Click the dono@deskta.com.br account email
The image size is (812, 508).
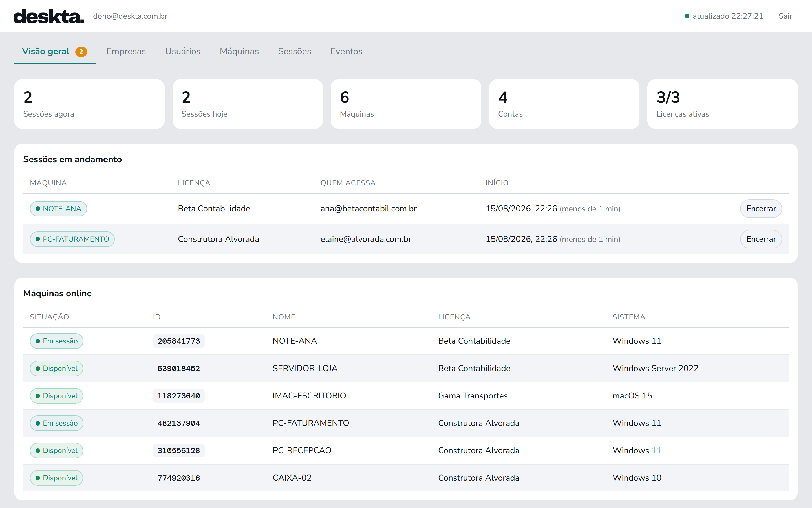[x=130, y=16]
